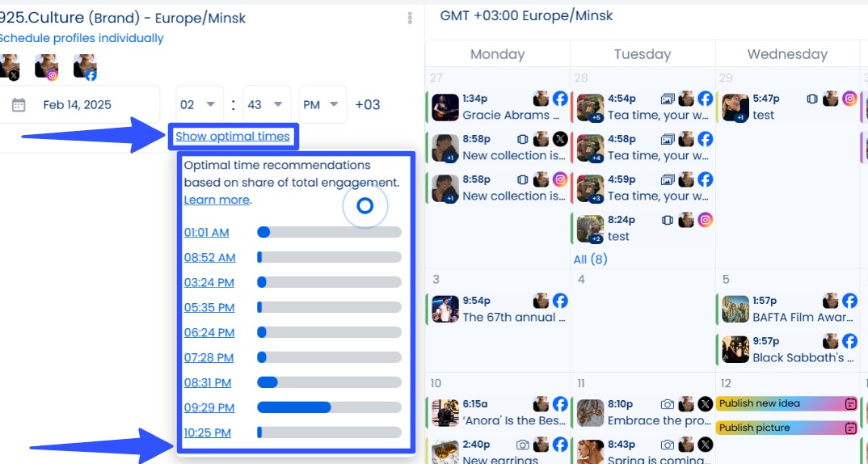The height and width of the screenshot is (464, 868).
Task: Click Schedule profiles individually
Action: (81, 38)
